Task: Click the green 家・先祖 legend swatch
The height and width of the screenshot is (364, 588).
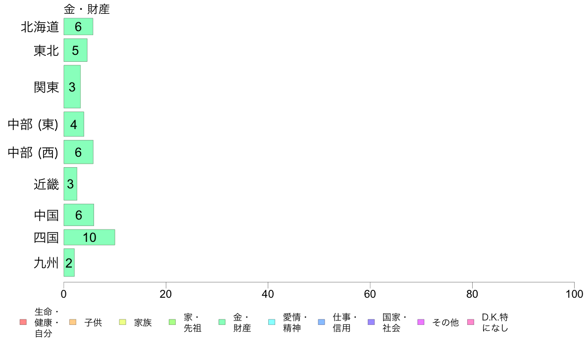Action: [172, 322]
